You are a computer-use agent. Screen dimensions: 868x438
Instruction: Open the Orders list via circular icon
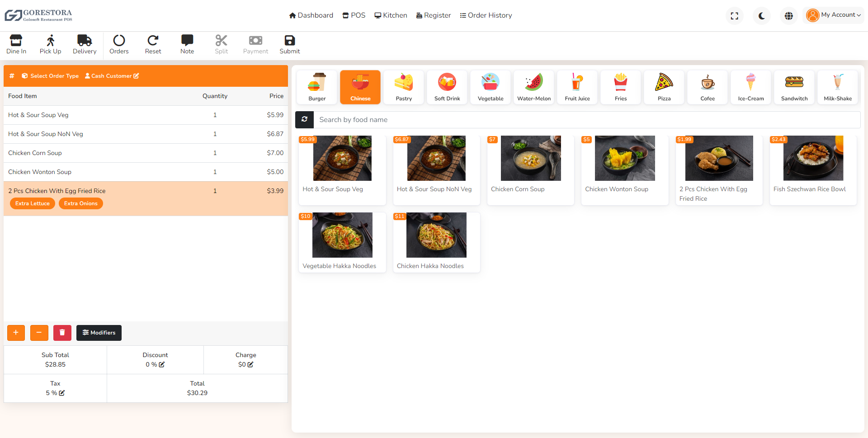[118, 40]
